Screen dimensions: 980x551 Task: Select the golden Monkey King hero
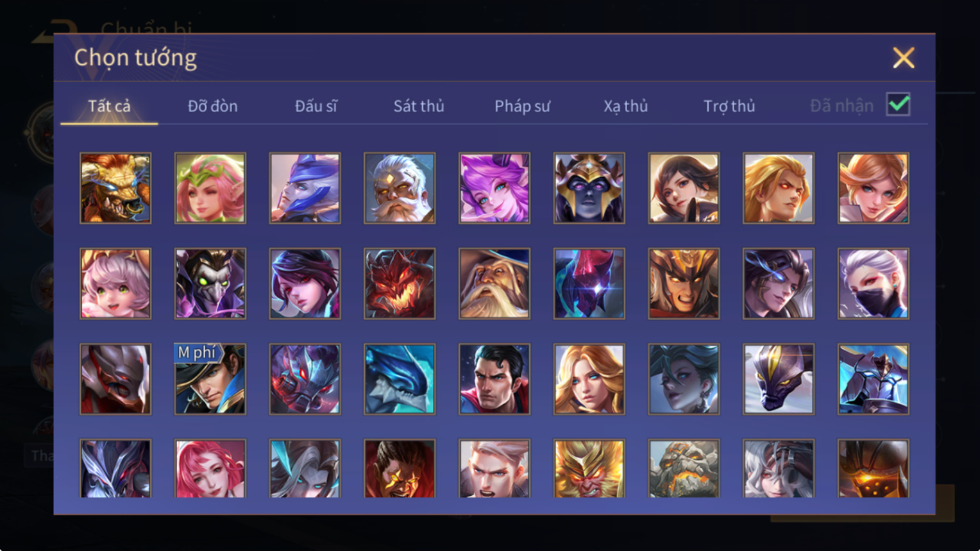[589, 469]
